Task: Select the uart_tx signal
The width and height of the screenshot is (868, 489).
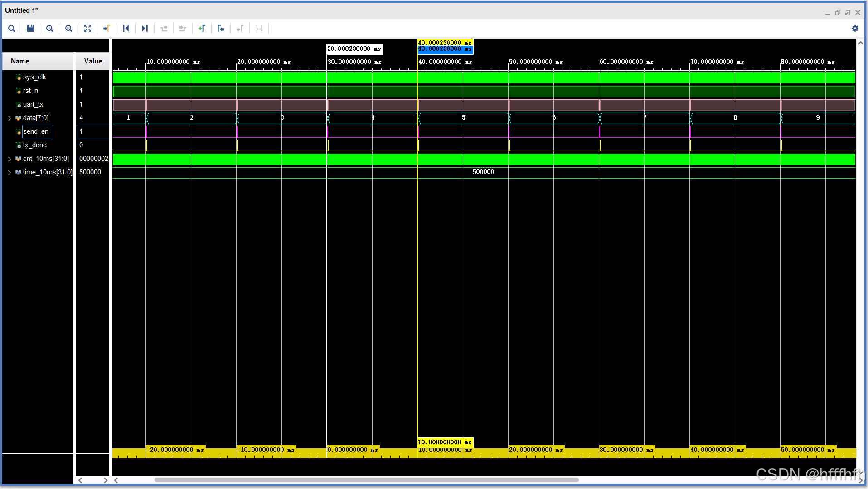Action: click(33, 104)
